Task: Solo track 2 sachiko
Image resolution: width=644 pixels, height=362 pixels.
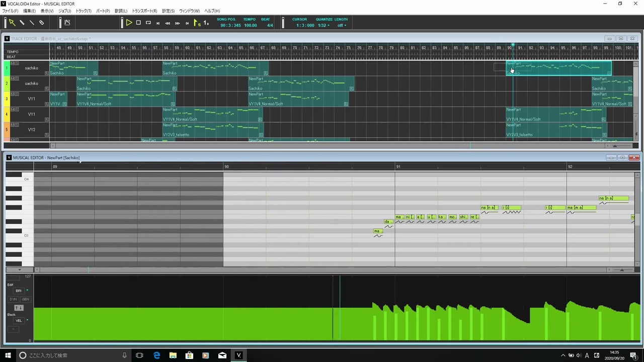Action: coord(17,78)
